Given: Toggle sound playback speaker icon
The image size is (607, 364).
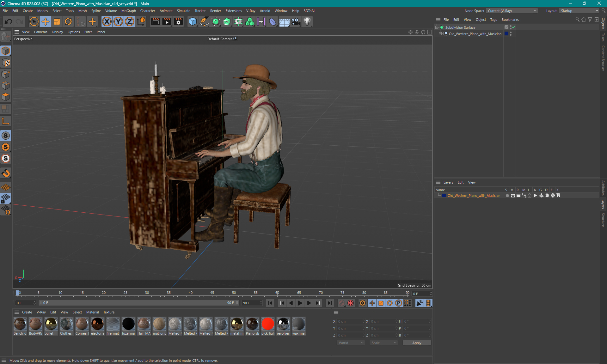Looking at the screenshot, I should [x=420, y=303].
